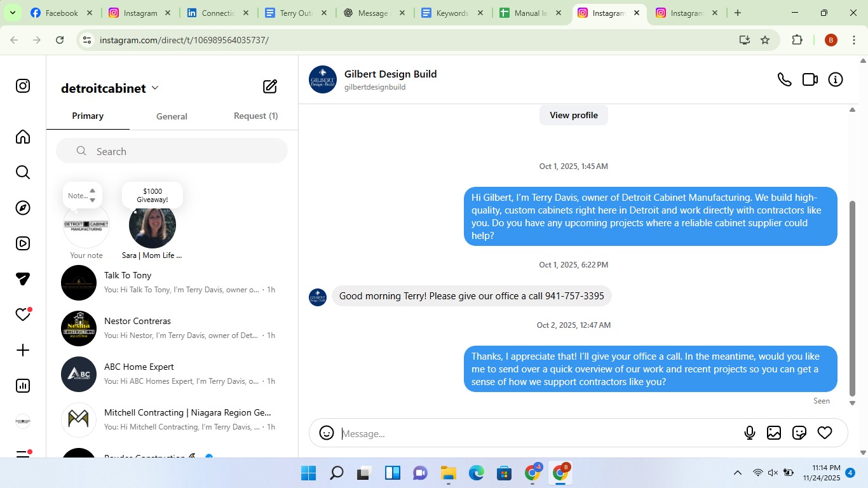Switch to Primary inbox tab
Screen dimensions: 868x488
click(x=88, y=116)
